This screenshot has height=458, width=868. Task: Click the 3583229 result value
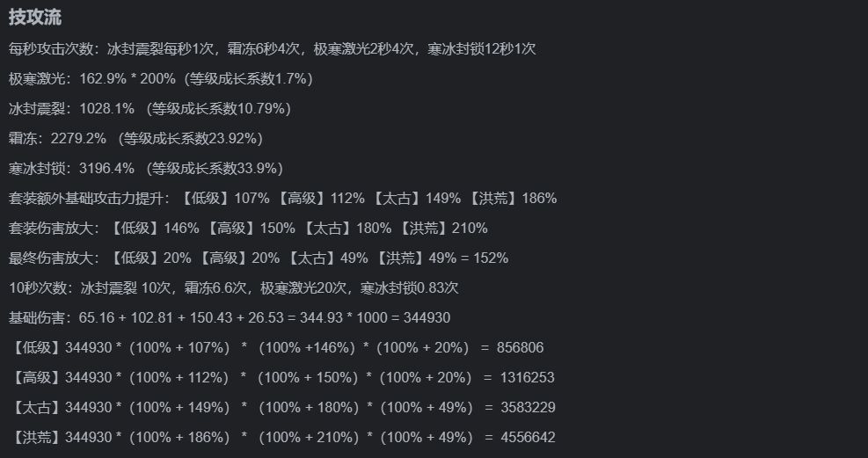pos(528,408)
